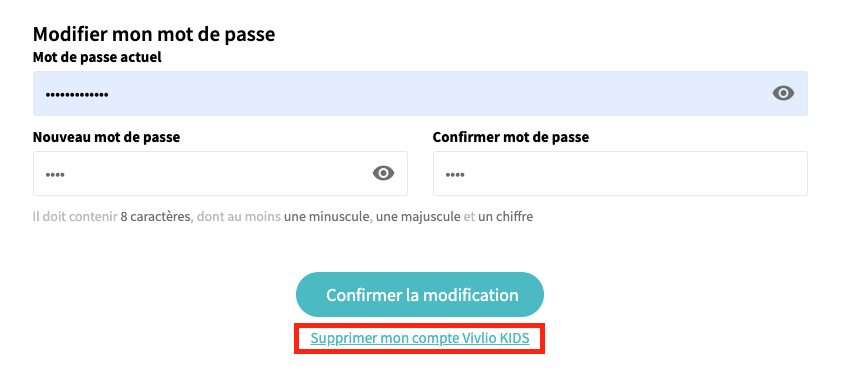Click the une majuscule requirement text
844x377 pixels.
(x=418, y=217)
